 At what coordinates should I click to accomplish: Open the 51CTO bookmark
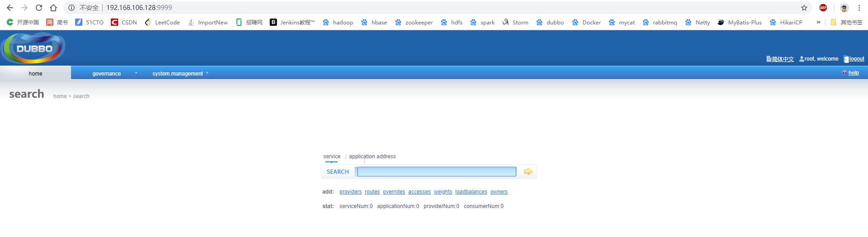pyautogui.click(x=89, y=22)
